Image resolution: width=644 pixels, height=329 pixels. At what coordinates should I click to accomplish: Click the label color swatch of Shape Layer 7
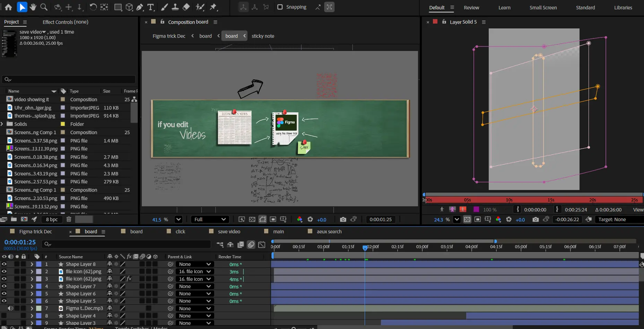point(39,286)
